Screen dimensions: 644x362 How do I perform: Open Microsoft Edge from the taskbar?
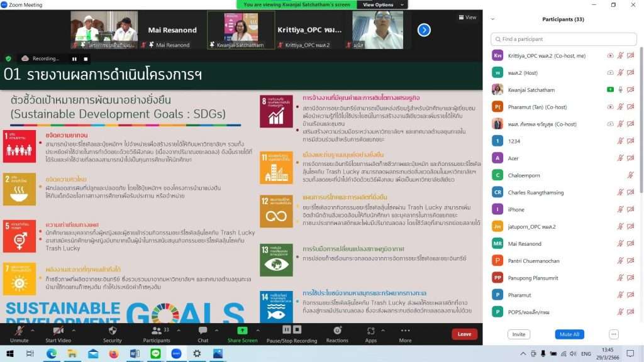click(52, 353)
